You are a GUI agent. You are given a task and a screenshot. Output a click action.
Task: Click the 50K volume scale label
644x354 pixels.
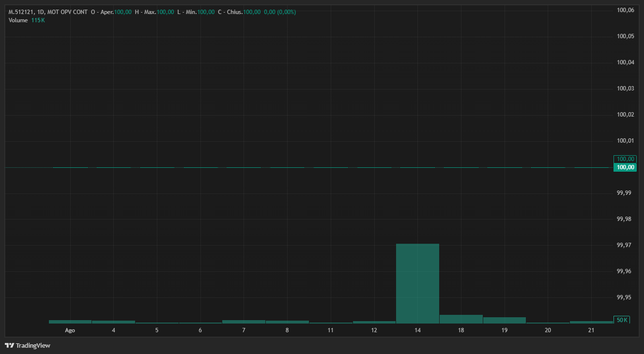tap(622, 320)
